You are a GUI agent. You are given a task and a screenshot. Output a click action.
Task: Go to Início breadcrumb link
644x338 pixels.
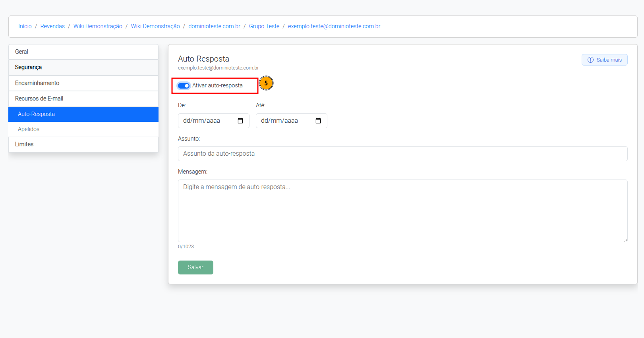25,26
